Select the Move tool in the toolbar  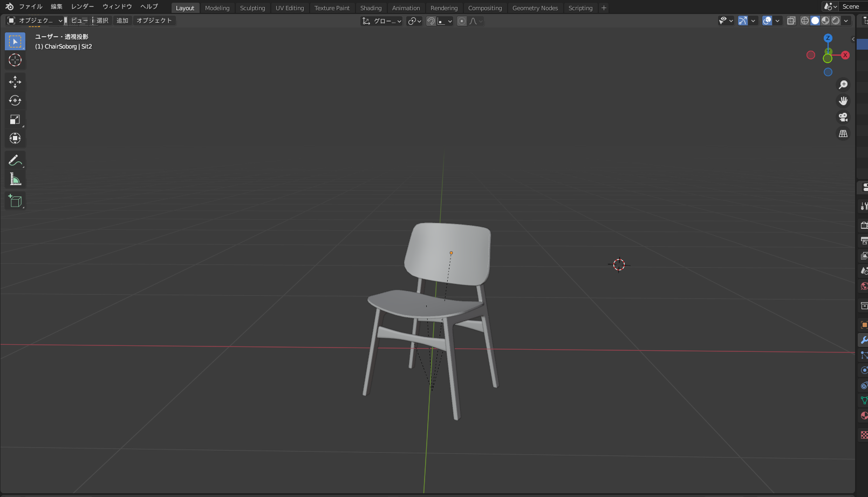click(15, 82)
